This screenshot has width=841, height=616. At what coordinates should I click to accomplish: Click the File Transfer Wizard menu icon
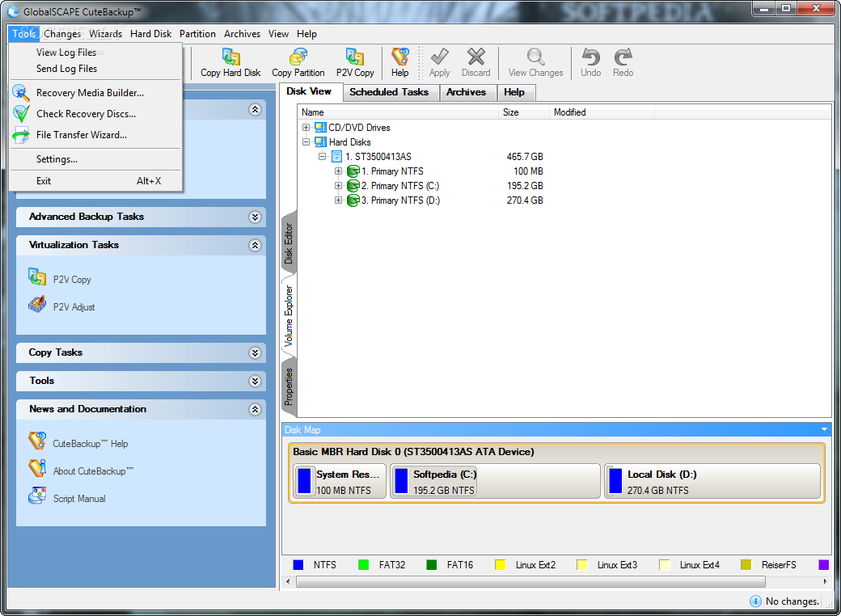pyautogui.click(x=21, y=135)
